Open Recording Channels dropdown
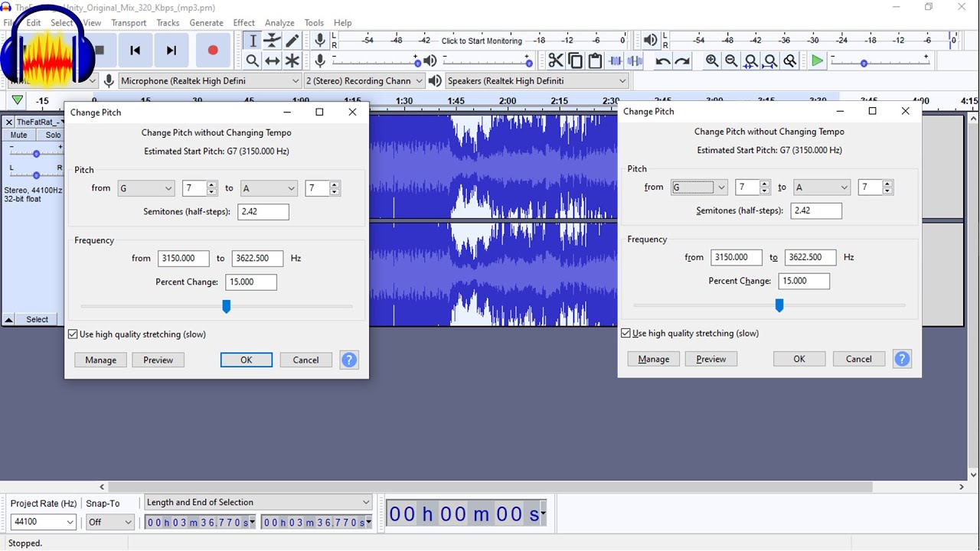The height and width of the screenshot is (551, 980). coord(364,80)
